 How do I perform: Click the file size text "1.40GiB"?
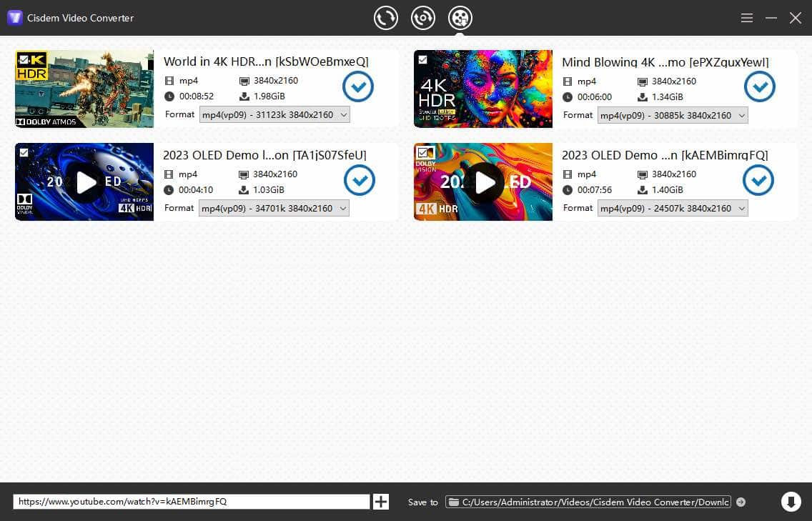coord(668,190)
